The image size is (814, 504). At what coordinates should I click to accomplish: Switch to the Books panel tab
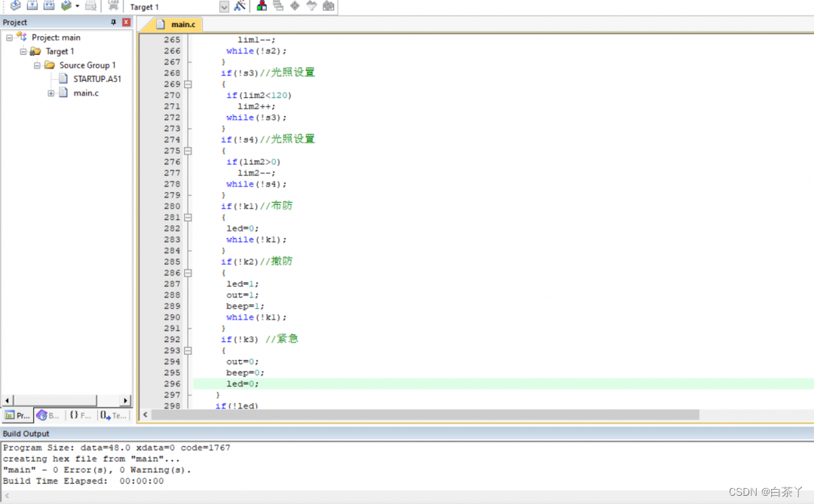click(48, 415)
